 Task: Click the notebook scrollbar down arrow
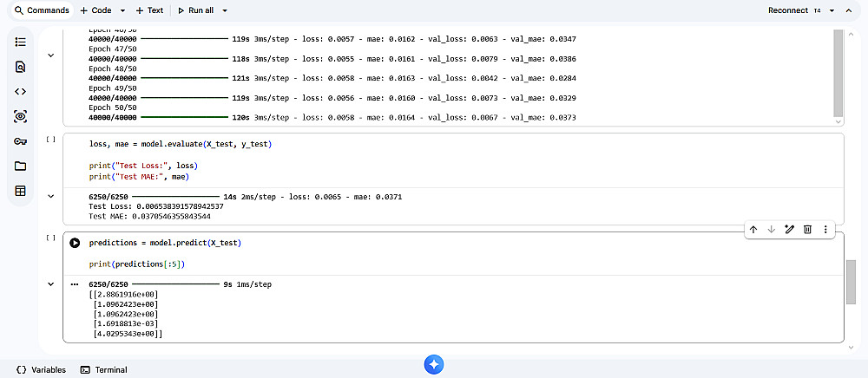[x=852, y=347]
